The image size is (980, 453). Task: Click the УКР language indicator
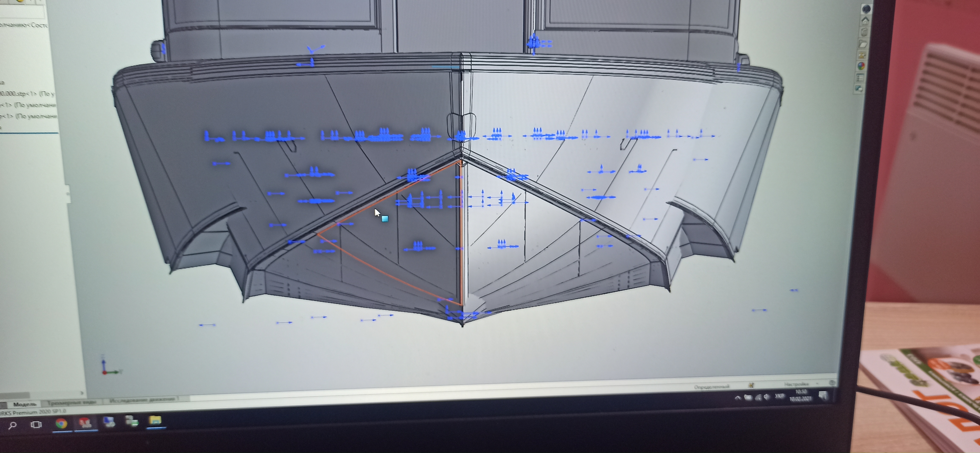(780, 397)
